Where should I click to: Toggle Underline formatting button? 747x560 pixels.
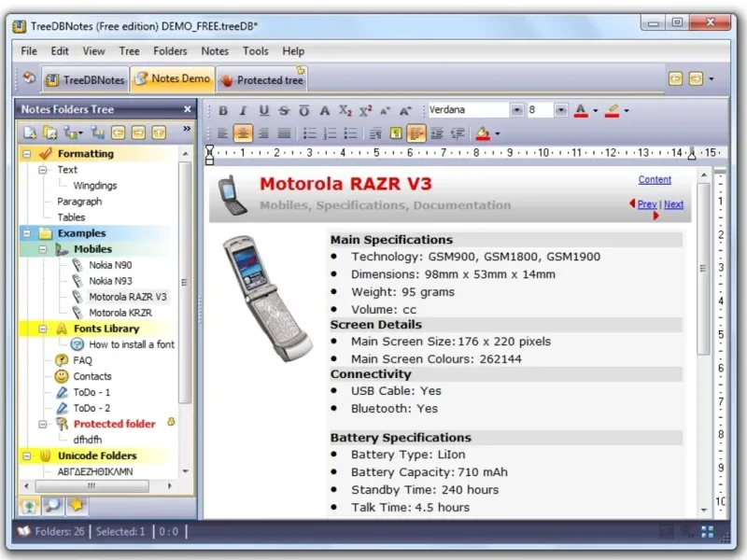tap(263, 110)
